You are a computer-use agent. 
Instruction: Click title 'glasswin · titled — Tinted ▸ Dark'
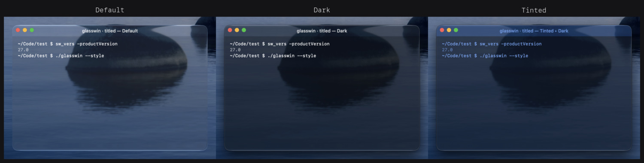[534, 31]
